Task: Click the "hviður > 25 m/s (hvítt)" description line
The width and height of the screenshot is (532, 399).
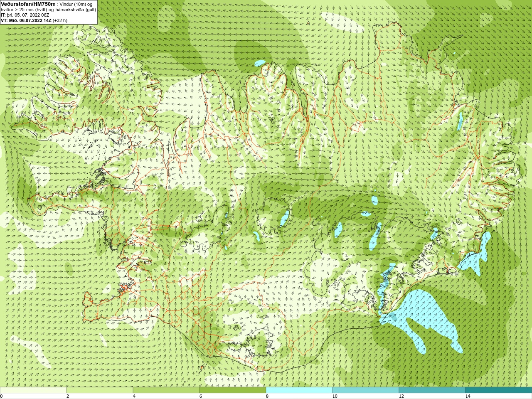Action: click(x=25, y=10)
